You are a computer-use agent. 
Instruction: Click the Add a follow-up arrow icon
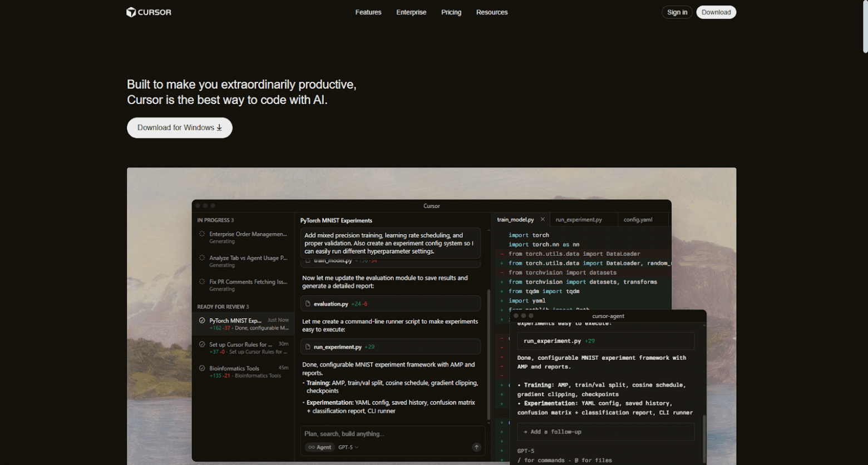tap(525, 431)
